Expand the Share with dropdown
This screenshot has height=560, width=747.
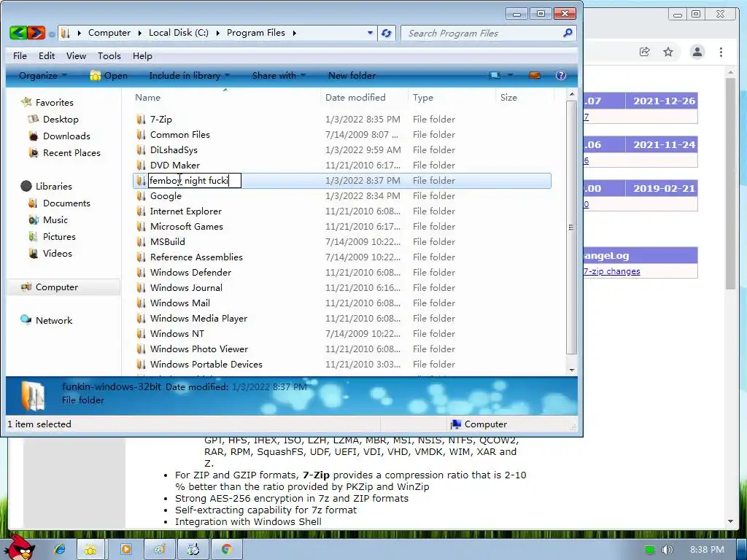tap(278, 75)
